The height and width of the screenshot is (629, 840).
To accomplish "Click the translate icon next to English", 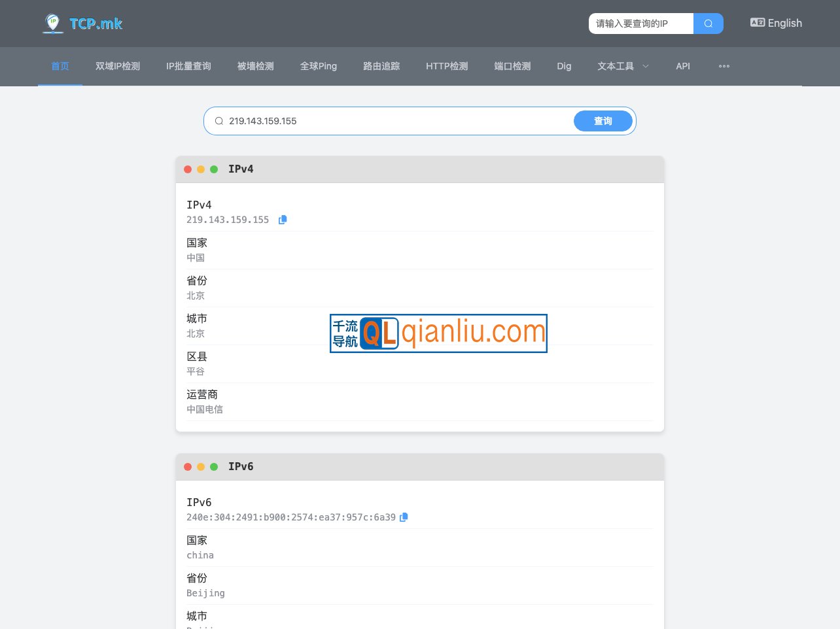I will (757, 22).
